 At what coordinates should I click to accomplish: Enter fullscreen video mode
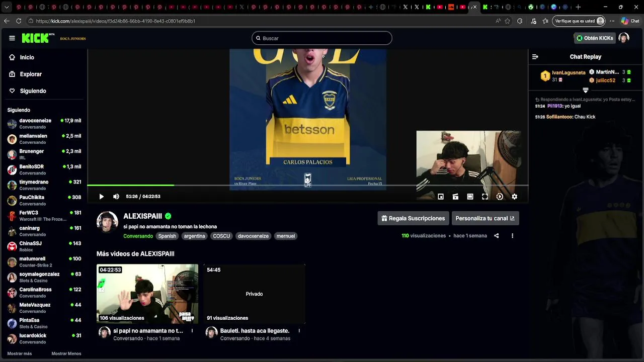pos(485,197)
